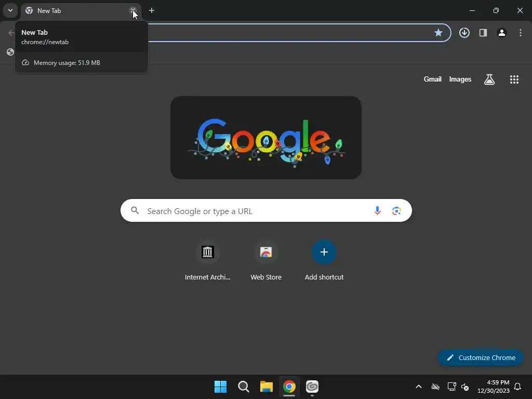The image size is (532, 399).
Task: Open the profile avatar menu
Action: 501,33
